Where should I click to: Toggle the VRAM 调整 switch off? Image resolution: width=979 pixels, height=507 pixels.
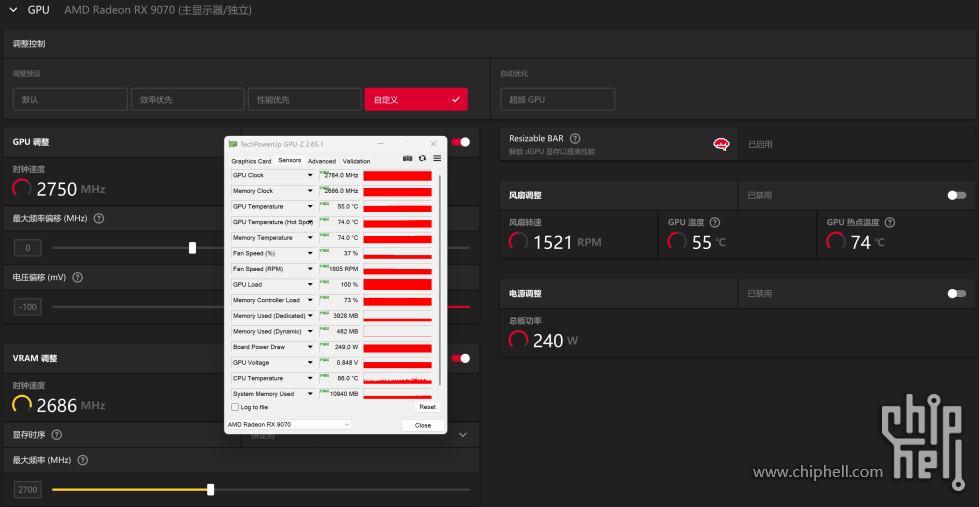point(461,358)
